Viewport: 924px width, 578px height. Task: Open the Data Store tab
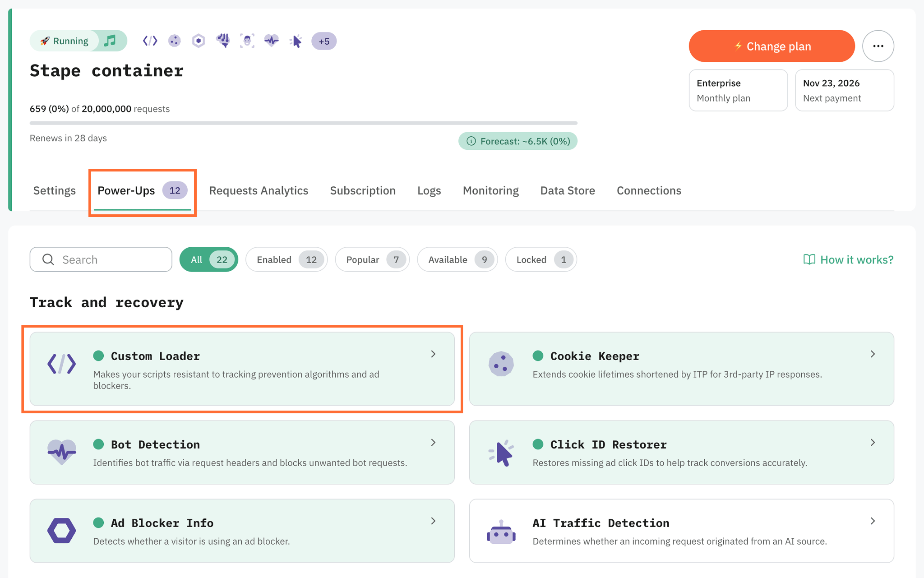point(568,190)
